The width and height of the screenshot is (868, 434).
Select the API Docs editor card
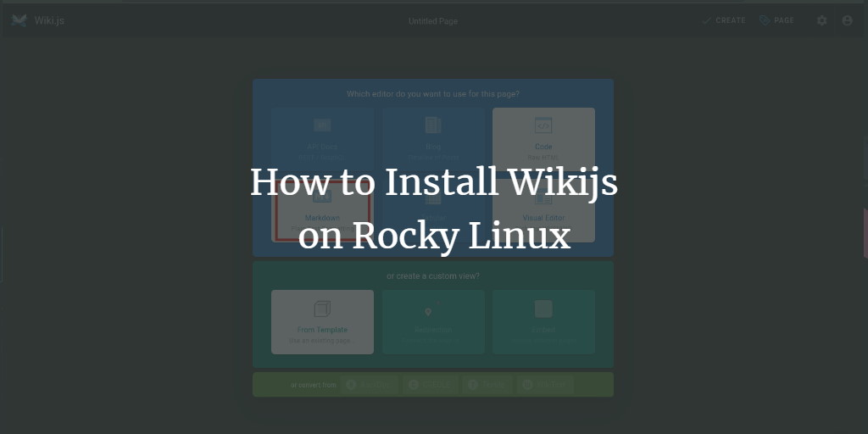pos(322,139)
